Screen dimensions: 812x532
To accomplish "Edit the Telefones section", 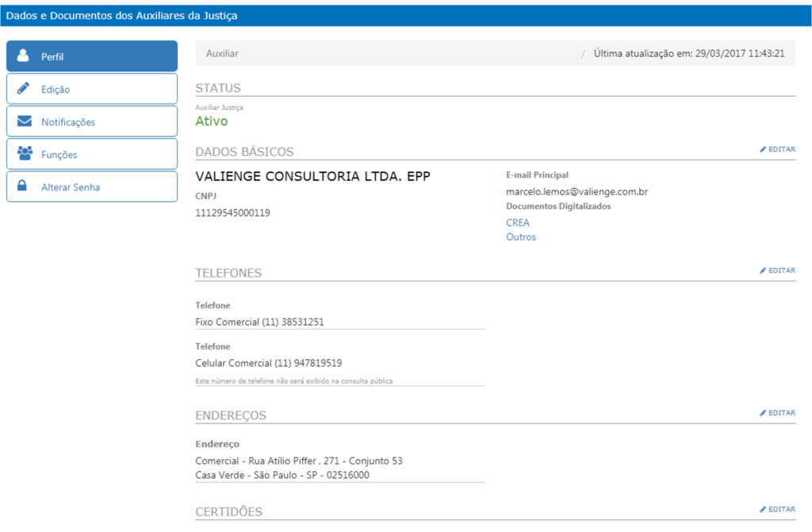I will click(777, 270).
